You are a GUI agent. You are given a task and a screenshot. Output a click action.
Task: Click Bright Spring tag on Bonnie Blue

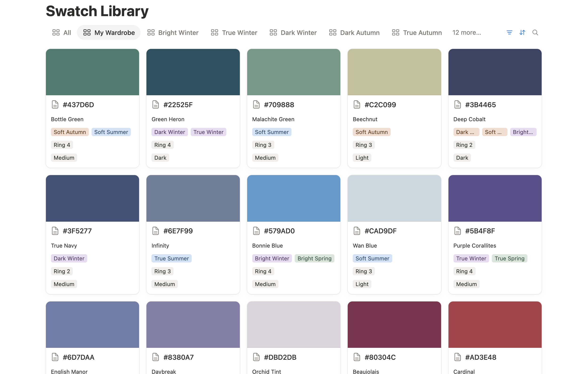[x=314, y=258]
